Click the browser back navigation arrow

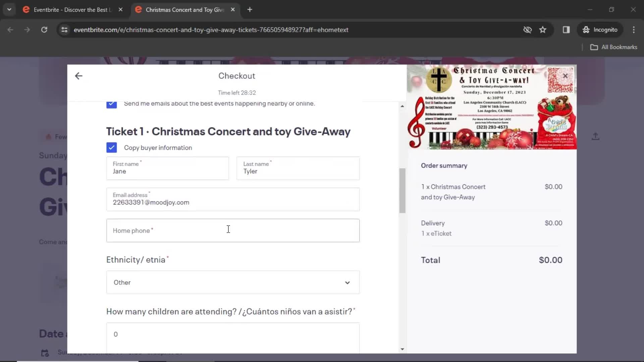tap(11, 29)
